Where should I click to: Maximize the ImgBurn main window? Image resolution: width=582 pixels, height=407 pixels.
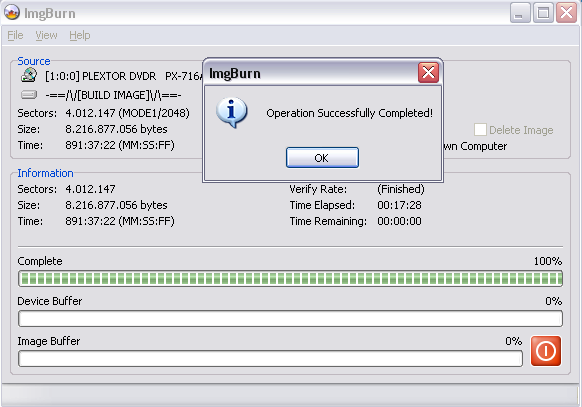543,13
